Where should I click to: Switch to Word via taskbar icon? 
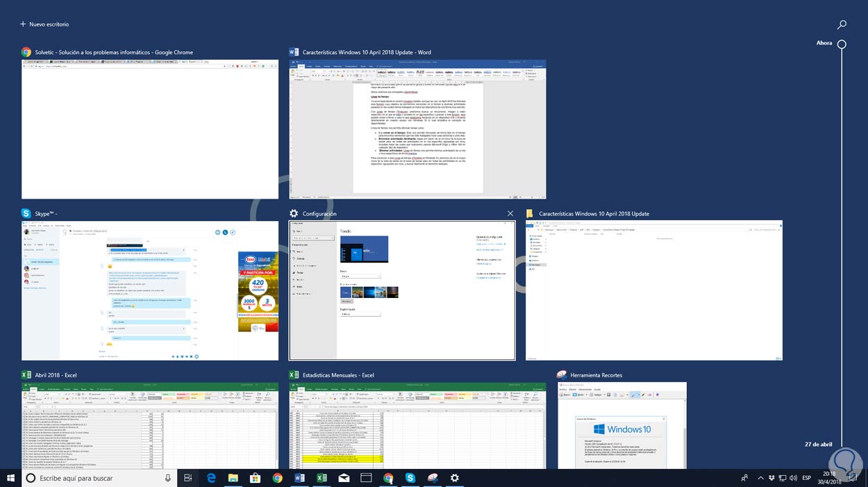(x=300, y=478)
